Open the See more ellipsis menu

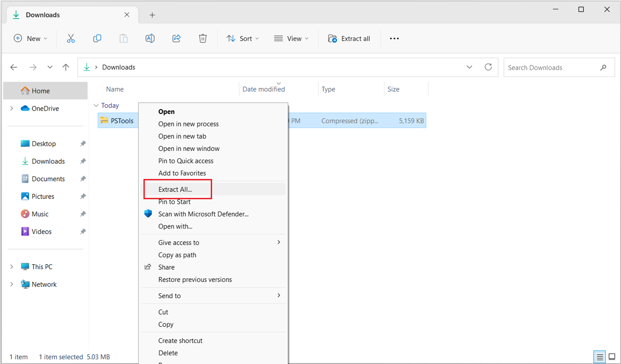394,39
